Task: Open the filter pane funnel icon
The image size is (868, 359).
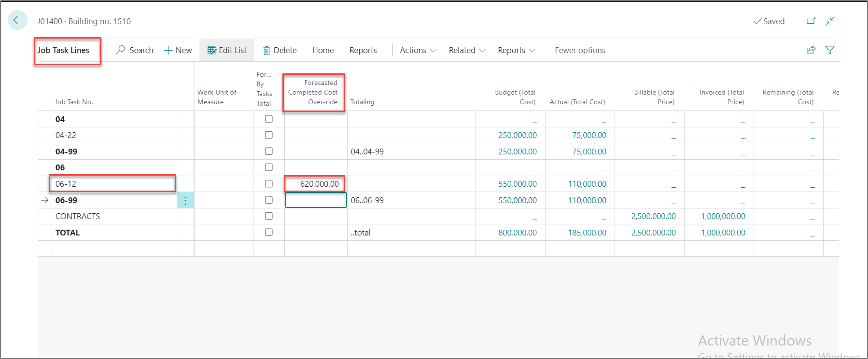Action: pos(830,50)
